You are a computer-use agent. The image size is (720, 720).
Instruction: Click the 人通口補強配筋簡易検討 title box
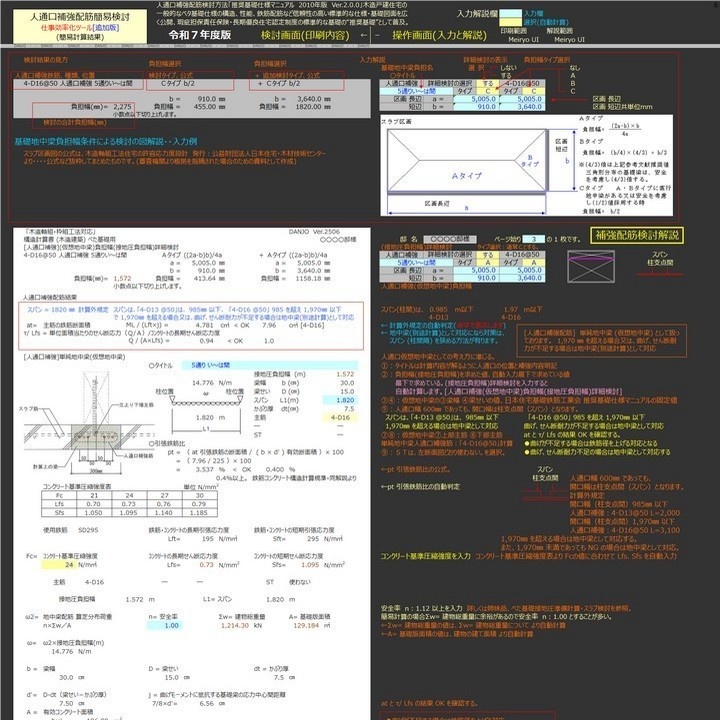point(80,26)
